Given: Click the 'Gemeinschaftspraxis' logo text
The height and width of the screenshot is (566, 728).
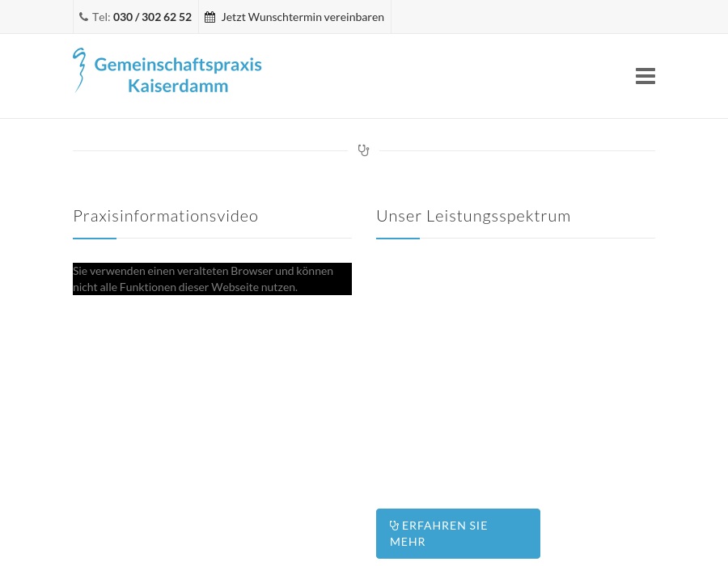Looking at the screenshot, I should point(178,64).
